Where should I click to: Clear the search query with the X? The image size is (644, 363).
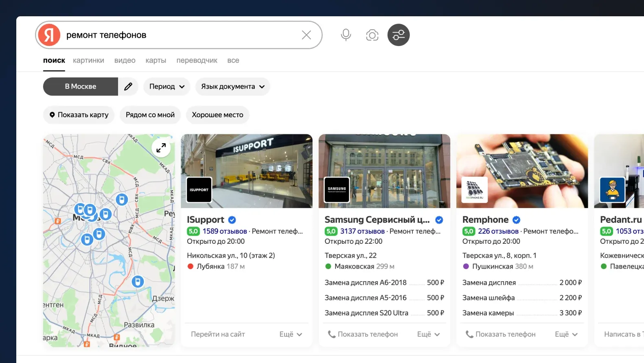(307, 35)
